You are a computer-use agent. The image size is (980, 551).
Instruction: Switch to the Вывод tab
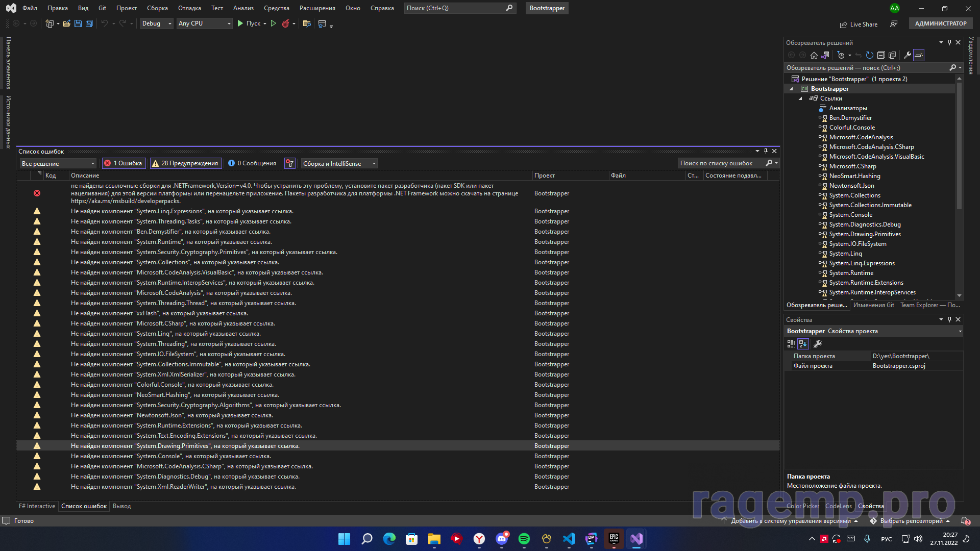[121, 506]
